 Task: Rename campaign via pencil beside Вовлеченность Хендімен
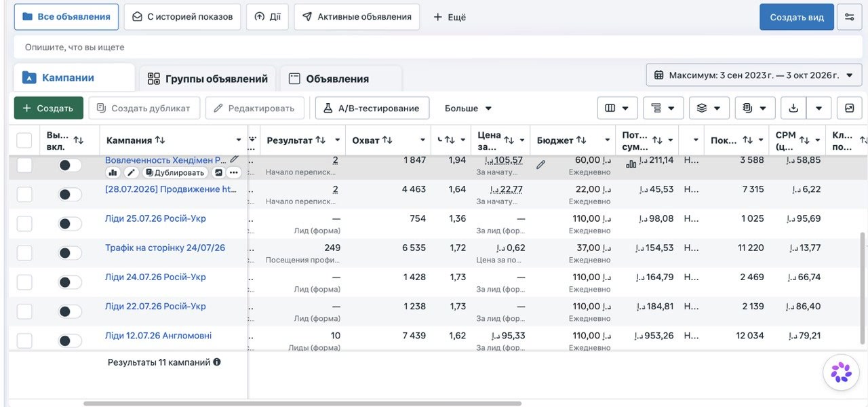tap(234, 159)
